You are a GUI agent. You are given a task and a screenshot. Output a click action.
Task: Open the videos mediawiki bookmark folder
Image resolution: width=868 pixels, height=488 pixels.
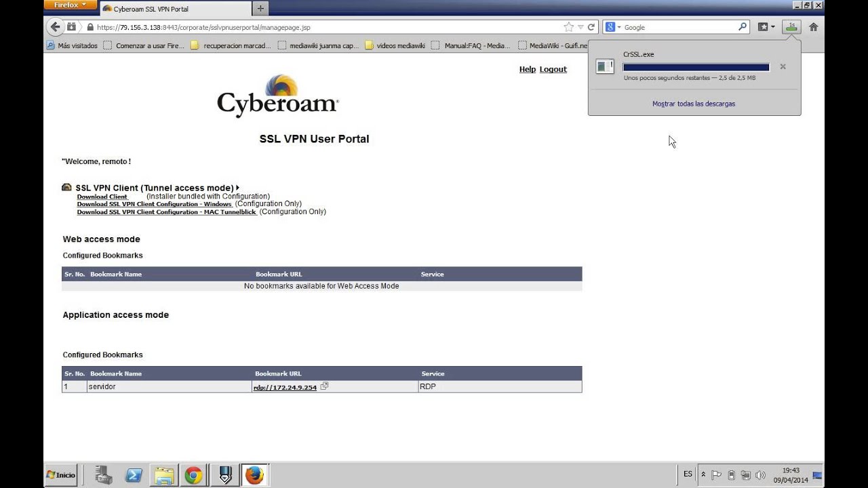coord(395,46)
